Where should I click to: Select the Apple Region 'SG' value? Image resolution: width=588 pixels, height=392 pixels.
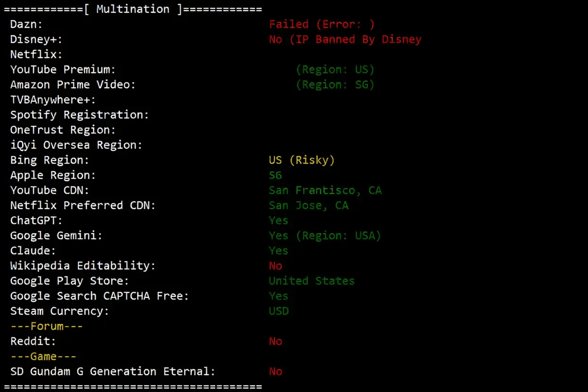[x=276, y=175]
